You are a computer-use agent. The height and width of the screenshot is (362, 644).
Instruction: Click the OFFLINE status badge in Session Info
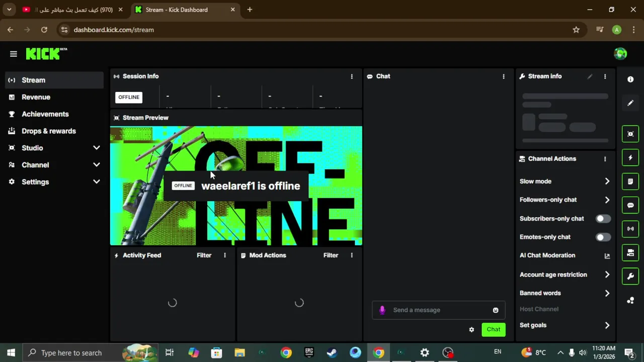click(x=129, y=98)
